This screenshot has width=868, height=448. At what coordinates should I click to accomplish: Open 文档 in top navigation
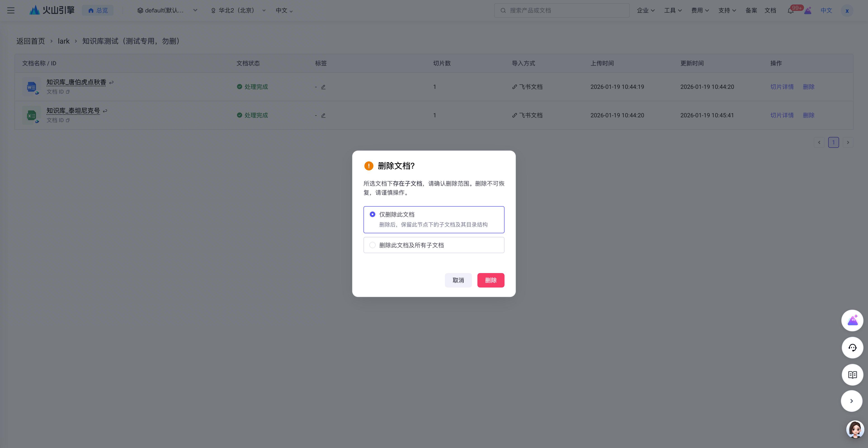coord(770,10)
